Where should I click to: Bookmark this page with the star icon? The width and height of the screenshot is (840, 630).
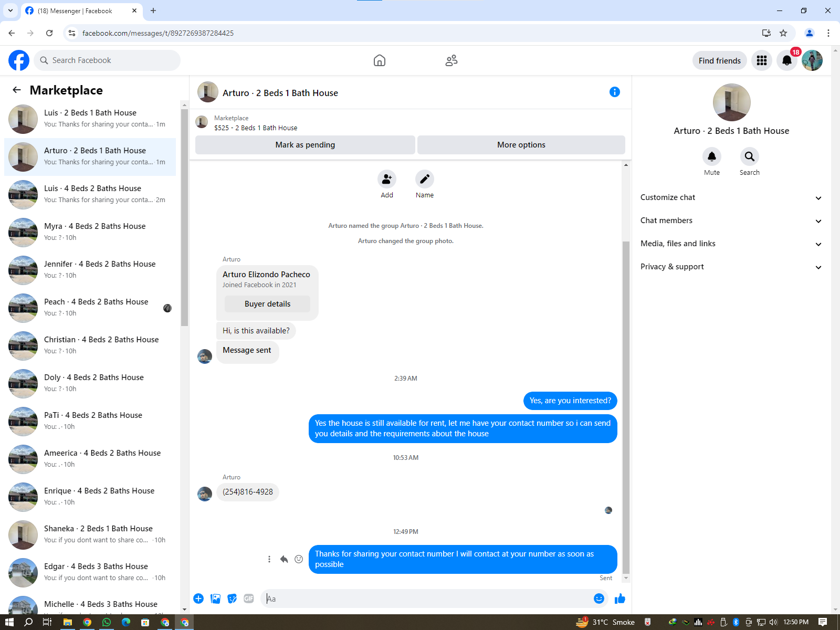click(x=783, y=33)
